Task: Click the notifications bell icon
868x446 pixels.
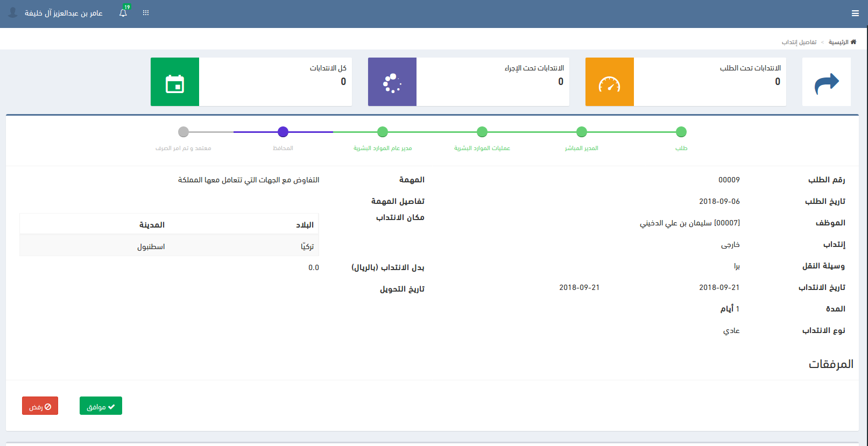Action: (123, 13)
